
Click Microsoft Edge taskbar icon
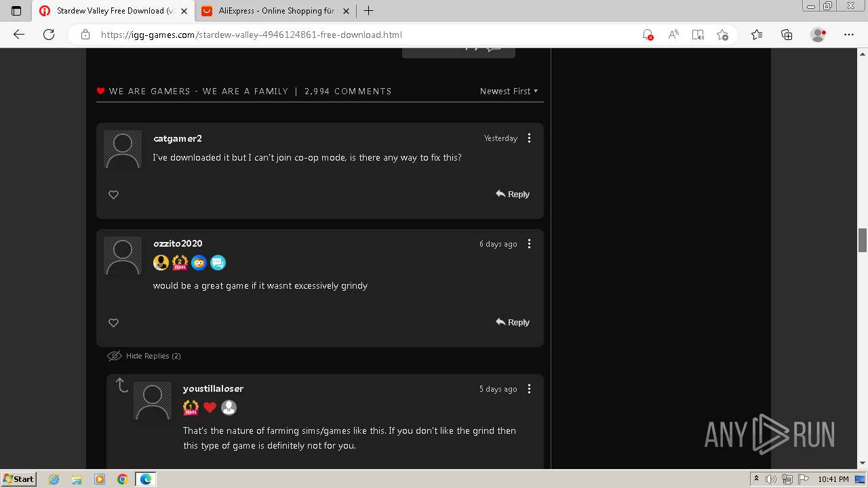(x=145, y=479)
